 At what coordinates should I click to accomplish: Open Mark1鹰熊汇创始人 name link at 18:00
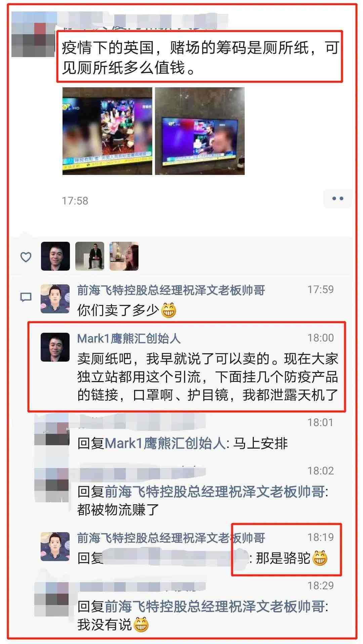point(129,338)
